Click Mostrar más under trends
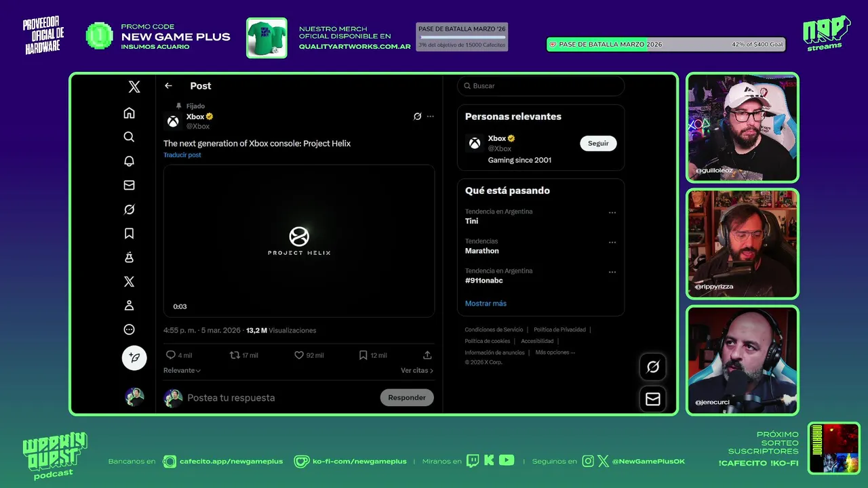Viewport: 868px width, 488px height. click(486, 304)
